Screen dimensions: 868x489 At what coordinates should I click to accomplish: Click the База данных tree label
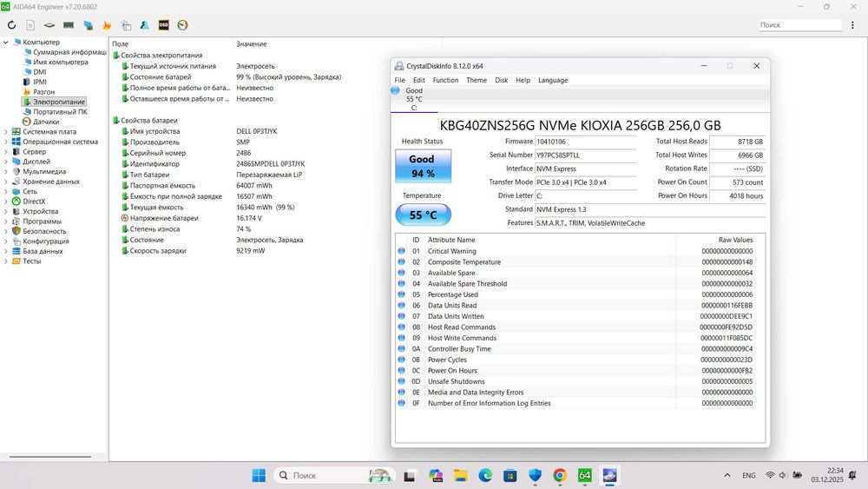[x=43, y=251]
